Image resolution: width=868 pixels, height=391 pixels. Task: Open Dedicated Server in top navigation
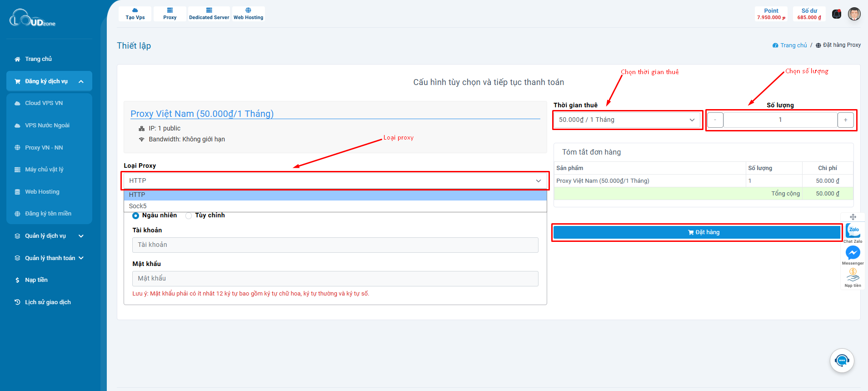pos(209,14)
